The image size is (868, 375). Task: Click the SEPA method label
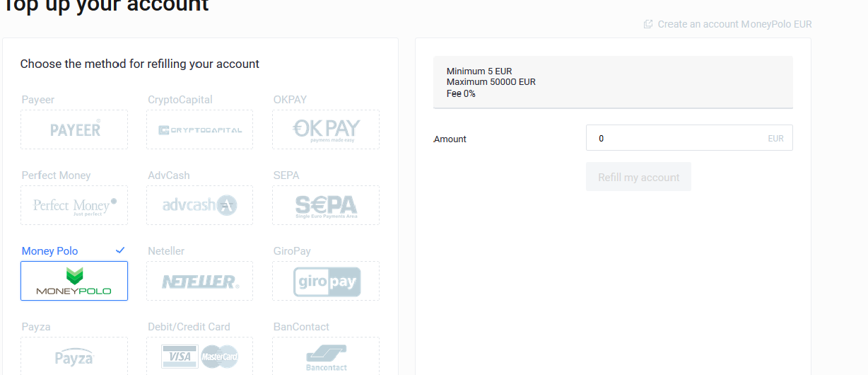(286, 175)
